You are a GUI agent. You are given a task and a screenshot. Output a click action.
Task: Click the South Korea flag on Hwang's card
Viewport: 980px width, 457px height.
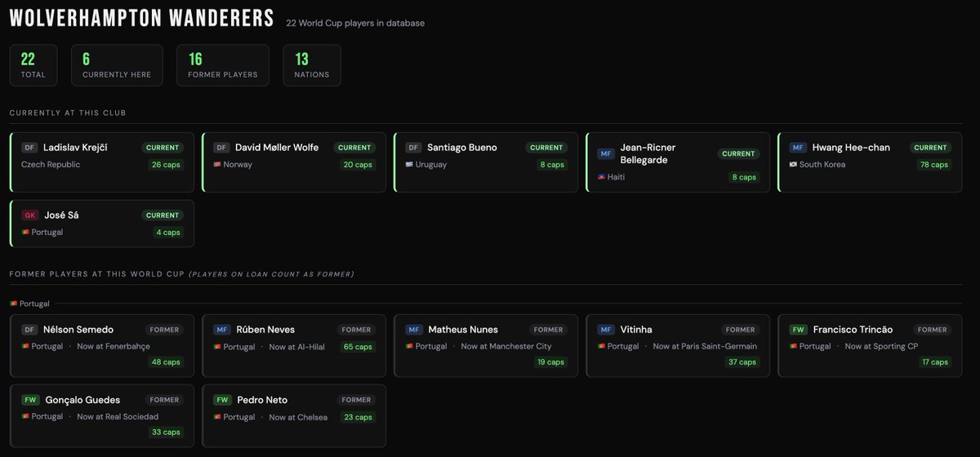pos(793,164)
